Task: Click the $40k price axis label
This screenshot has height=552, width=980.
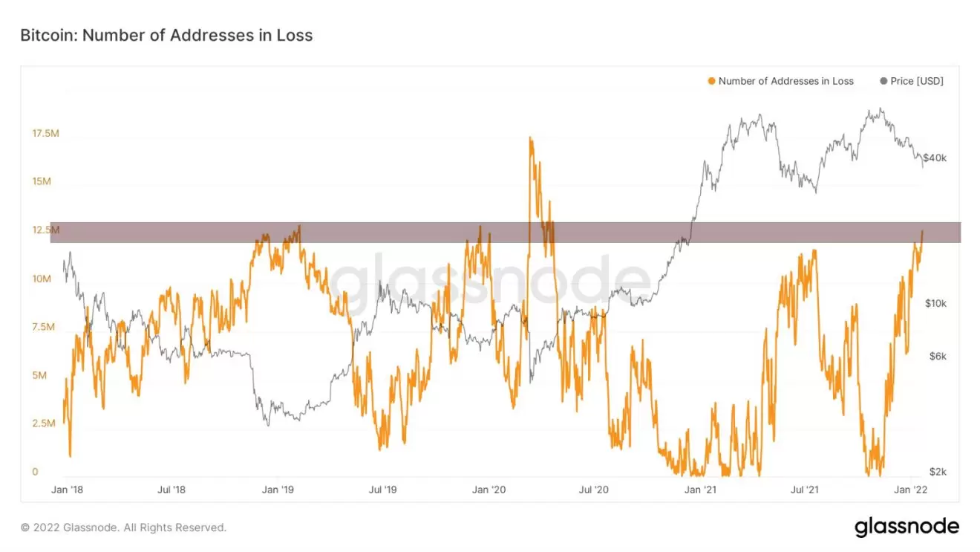Action: [934, 158]
